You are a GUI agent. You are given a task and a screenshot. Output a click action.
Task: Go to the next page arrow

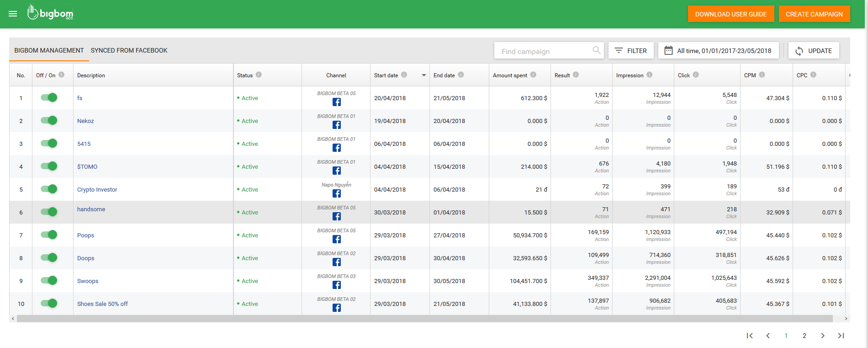pyautogui.click(x=822, y=336)
